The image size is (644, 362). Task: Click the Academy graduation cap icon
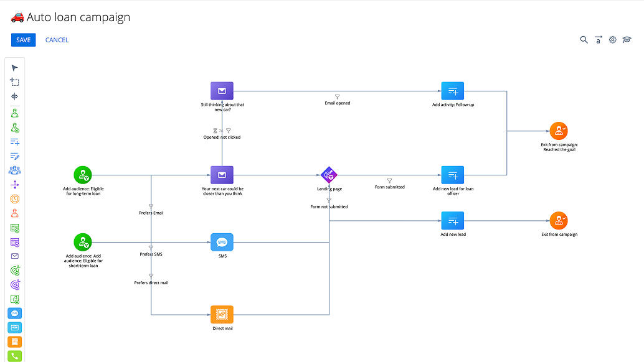tap(627, 39)
